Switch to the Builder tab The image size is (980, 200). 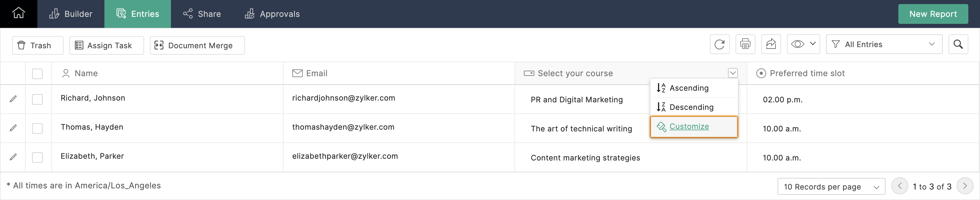click(71, 14)
